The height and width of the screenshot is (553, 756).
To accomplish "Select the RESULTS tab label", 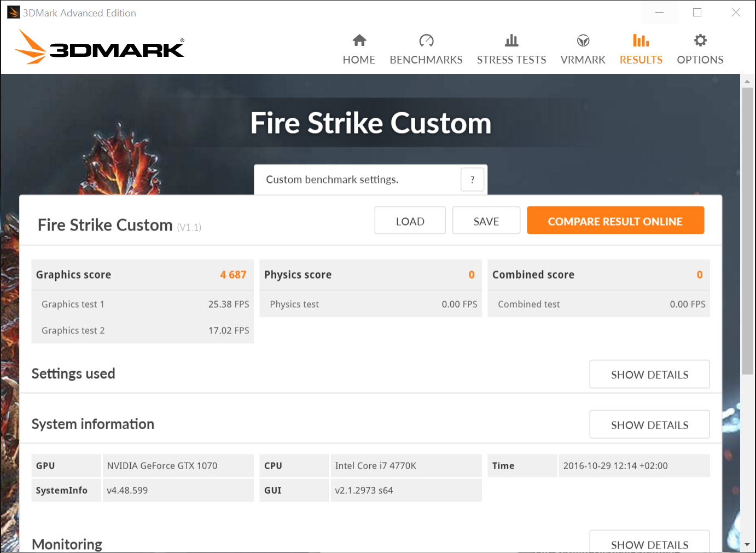I will click(641, 60).
